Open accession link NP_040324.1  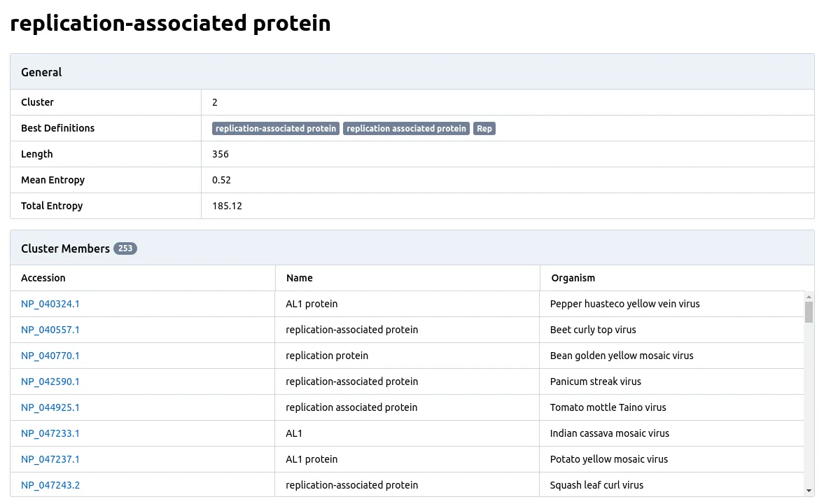[50, 304]
